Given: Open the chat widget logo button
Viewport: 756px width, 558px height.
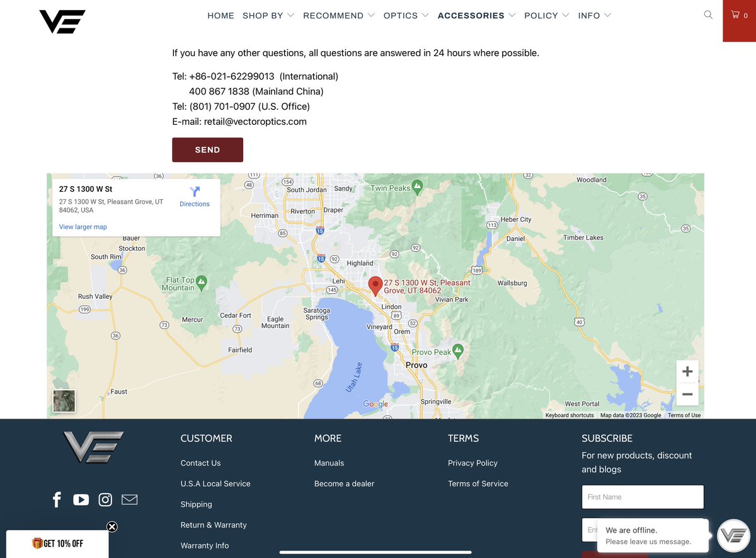Looking at the screenshot, I should point(733,535).
